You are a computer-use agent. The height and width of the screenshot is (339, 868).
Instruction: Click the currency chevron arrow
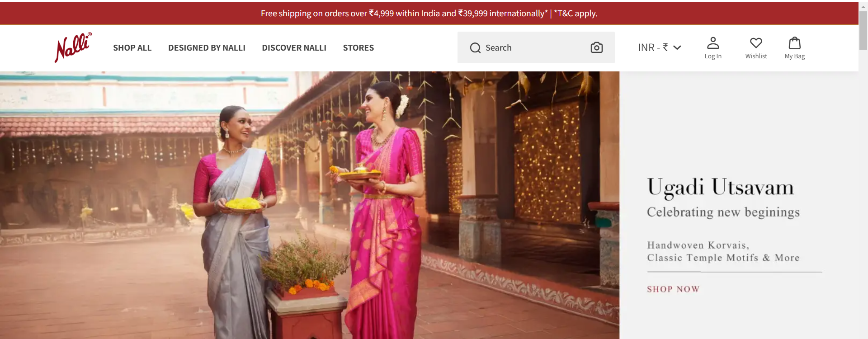point(677,47)
